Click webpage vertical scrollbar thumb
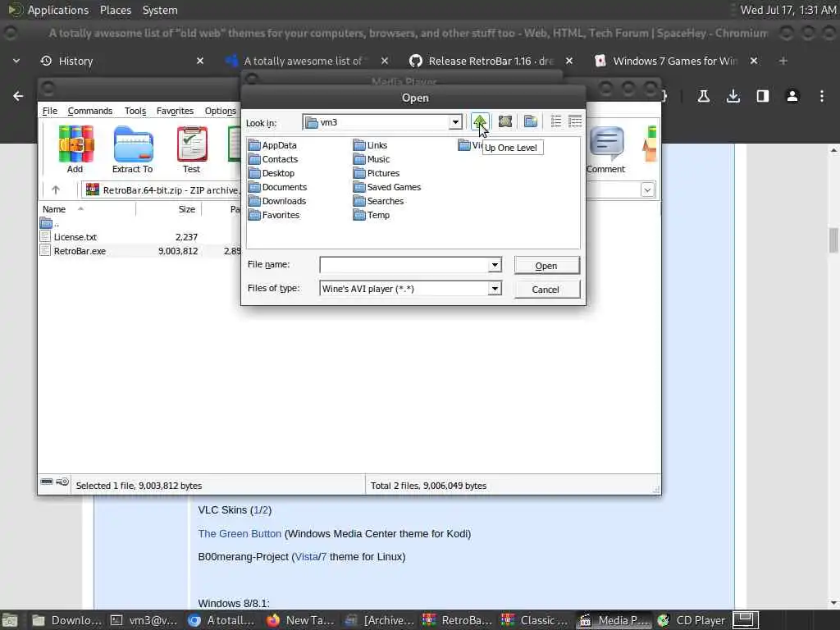This screenshot has width=840, height=630. (x=833, y=240)
